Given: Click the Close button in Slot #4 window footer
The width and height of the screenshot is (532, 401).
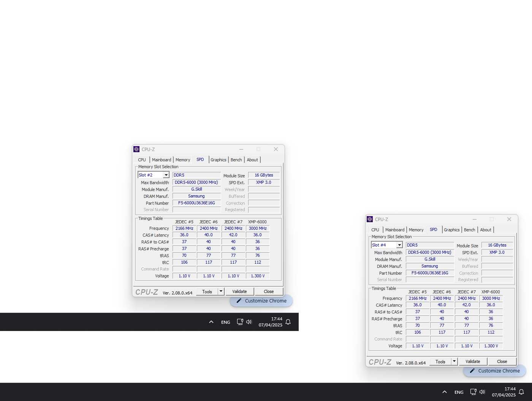Looking at the screenshot, I should tap(502, 361).
